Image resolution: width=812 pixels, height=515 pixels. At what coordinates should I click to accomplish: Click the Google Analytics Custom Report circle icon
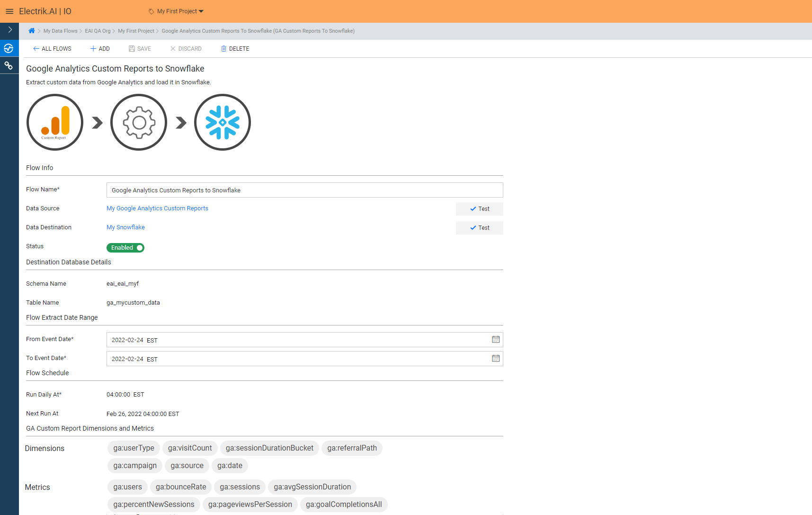pyautogui.click(x=54, y=122)
